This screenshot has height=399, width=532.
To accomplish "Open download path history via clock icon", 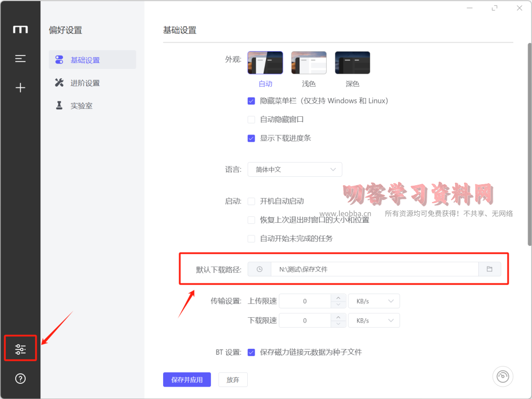I will click(259, 269).
